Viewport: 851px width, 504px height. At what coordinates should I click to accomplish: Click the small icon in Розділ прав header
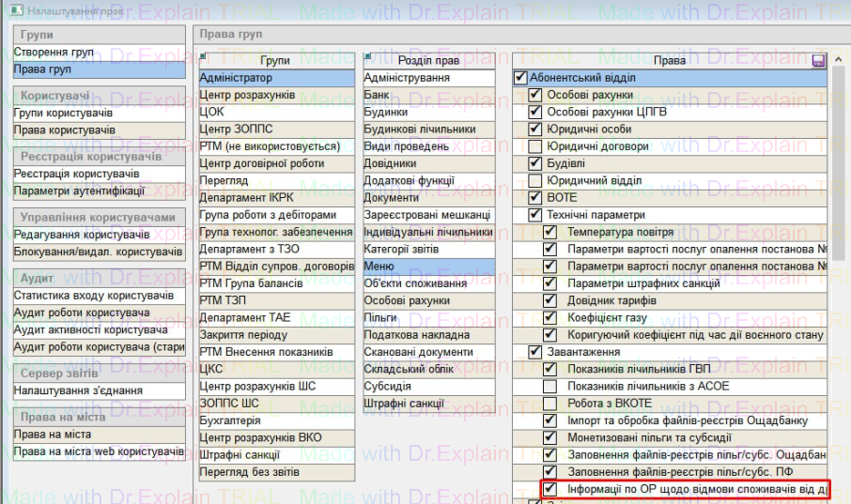(368, 58)
